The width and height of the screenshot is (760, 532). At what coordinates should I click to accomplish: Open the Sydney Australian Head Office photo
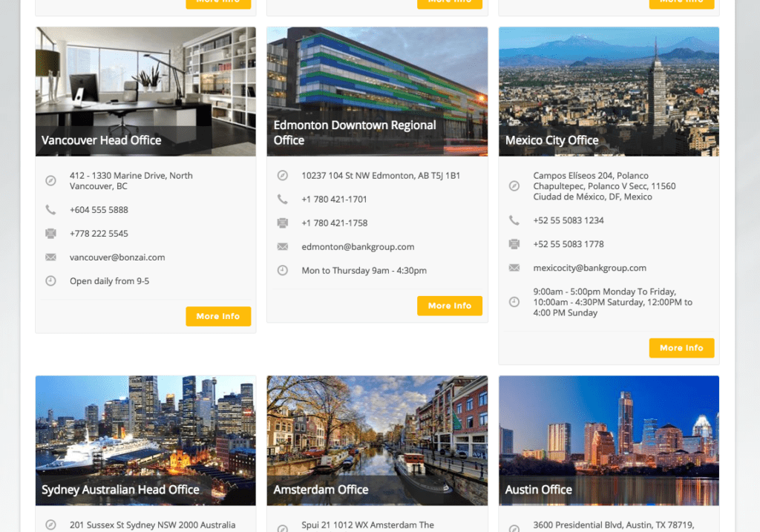coord(145,430)
